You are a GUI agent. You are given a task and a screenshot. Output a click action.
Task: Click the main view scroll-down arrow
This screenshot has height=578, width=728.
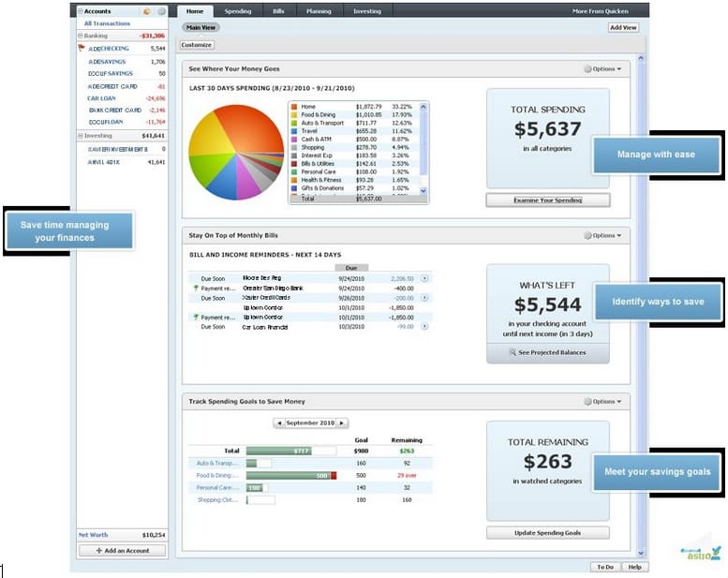point(641,553)
